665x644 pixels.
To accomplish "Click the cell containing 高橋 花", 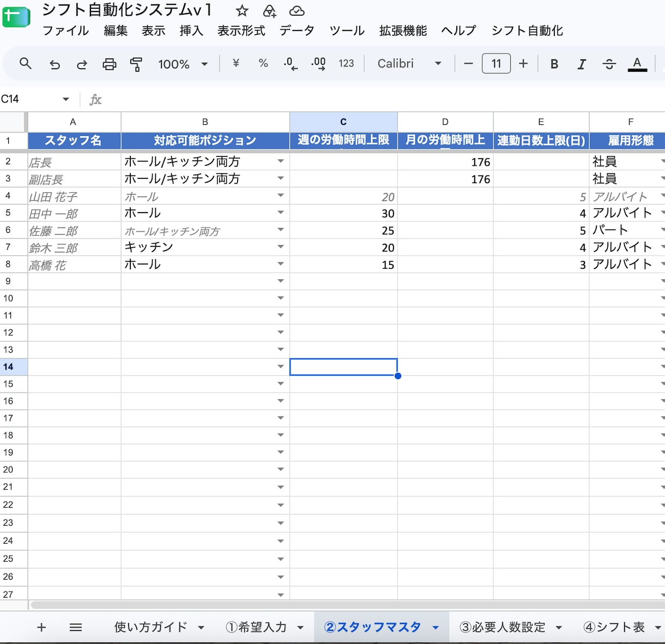I will click(x=74, y=265).
